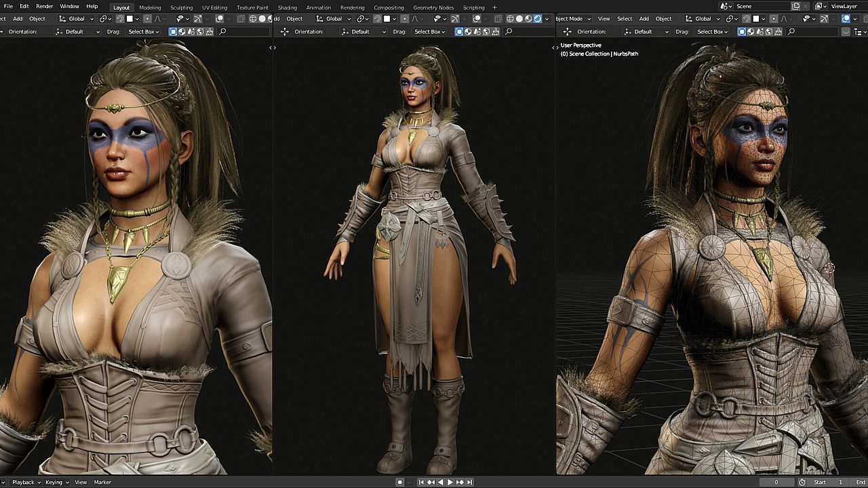Jump to the timeline's first frame
The image size is (868, 488).
(421, 482)
